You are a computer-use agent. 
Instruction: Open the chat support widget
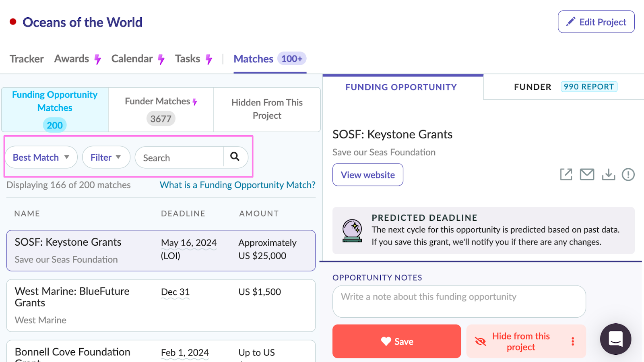pyautogui.click(x=615, y=339)
